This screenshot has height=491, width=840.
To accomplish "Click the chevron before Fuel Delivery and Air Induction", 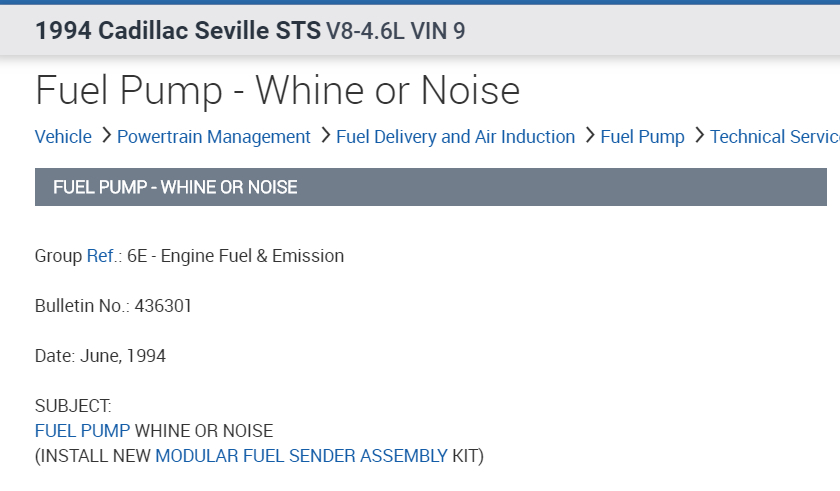I will (325, 136).
